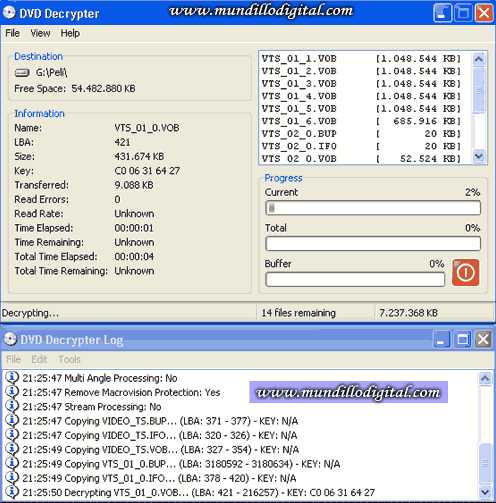496x503 pixels.
Task: Maximize the DVD Decrypter Log window
Action: click(x=462, y=340)
